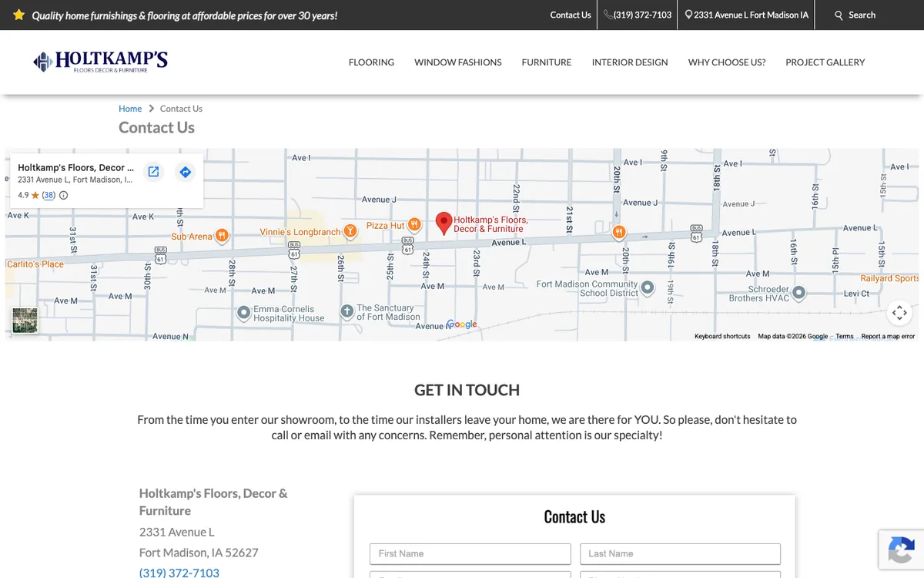
Task: Click the Holtkamp's logo in the header
Action: [100, 62]
